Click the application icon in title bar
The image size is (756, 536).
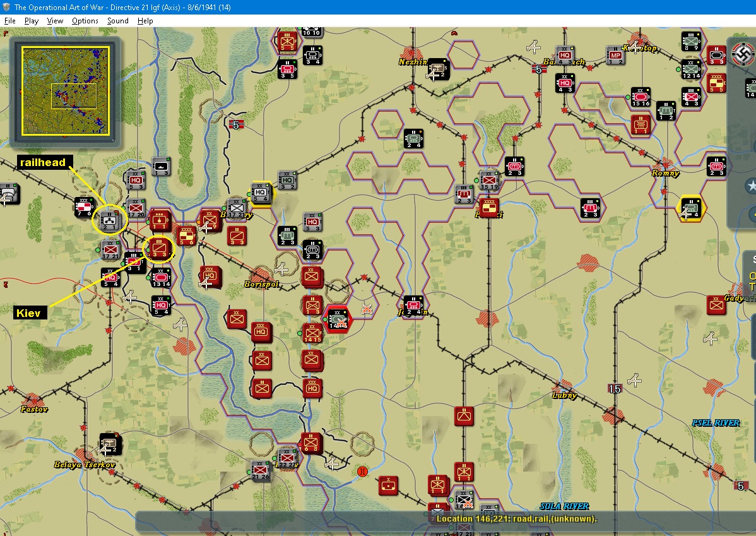click(x=6, y=7)
